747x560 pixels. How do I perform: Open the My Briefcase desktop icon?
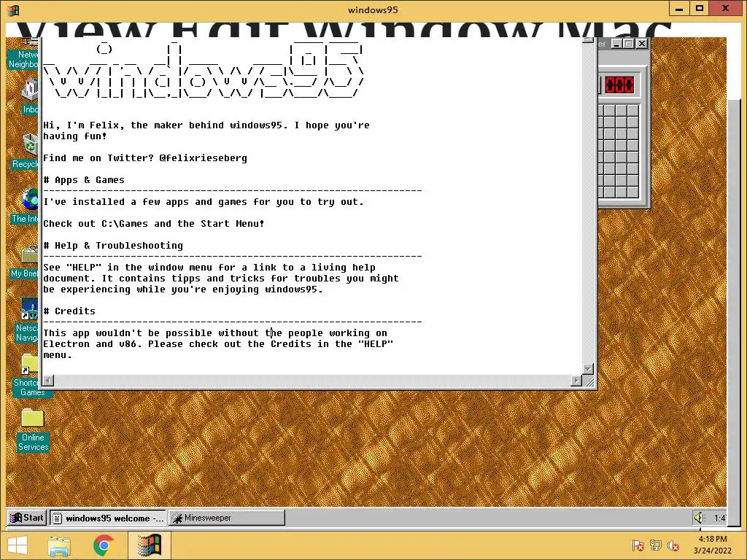click(x=26, y=261)
